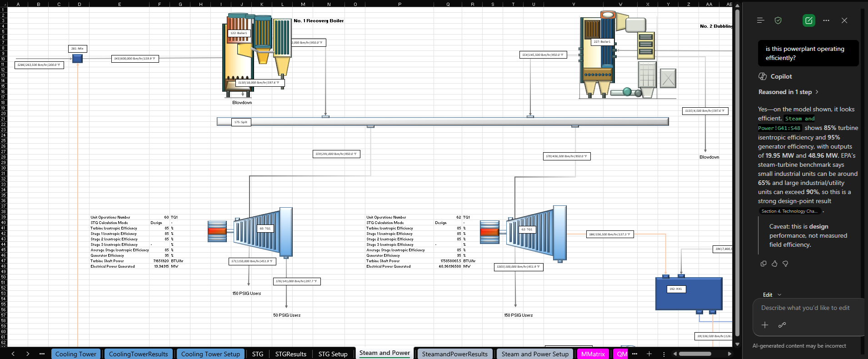Open the Cooling Tower Setup sheet tab

point(210,354)
